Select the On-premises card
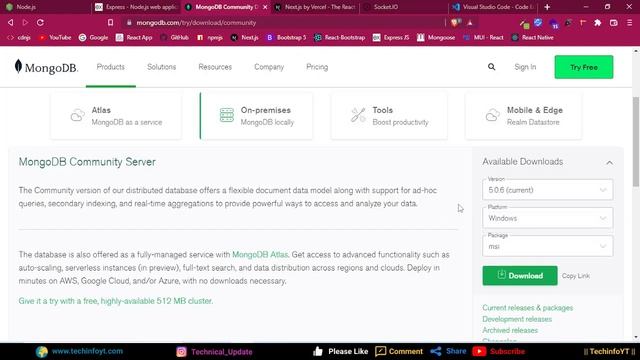The image size is (640, 360). [x=256, y=116]
